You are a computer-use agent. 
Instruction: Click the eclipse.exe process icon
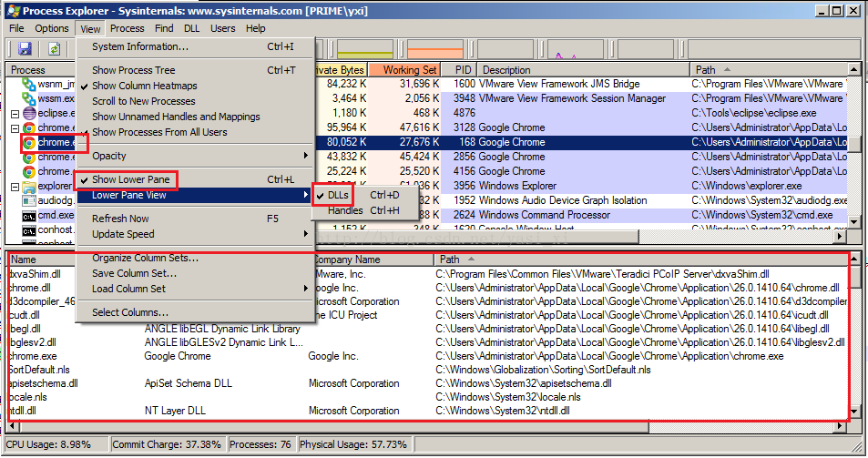29,113
